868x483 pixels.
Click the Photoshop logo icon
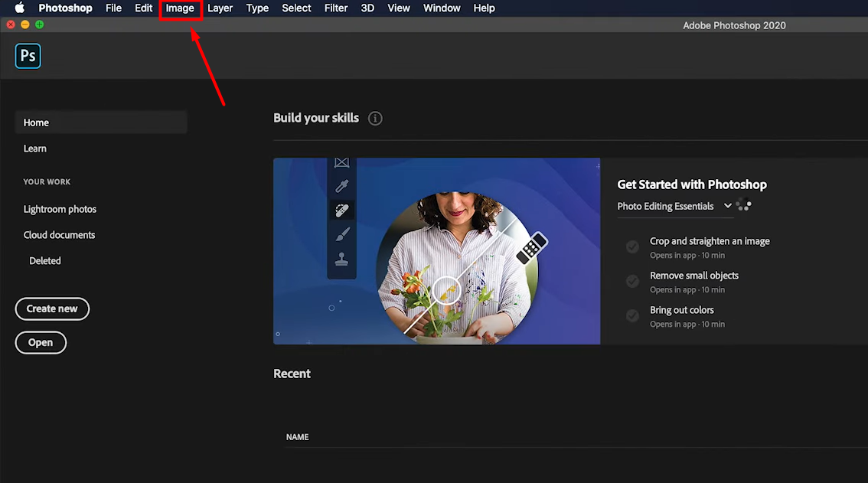point(28,55)
